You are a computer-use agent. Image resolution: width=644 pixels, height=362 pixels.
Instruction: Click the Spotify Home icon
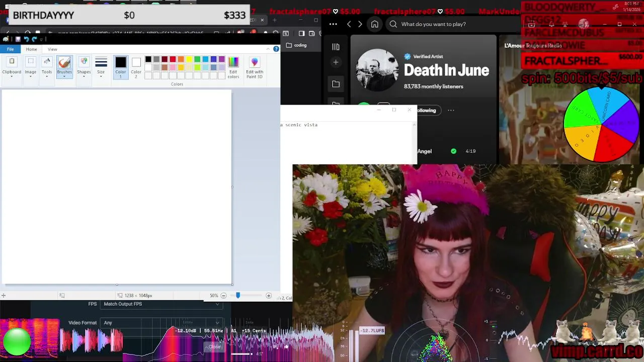tap(375, 24)
